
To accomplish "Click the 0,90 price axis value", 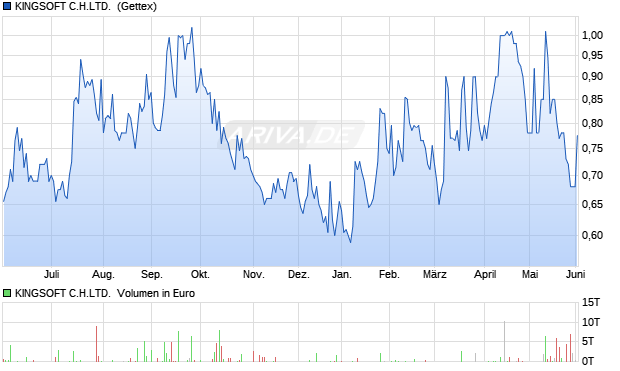I will pos(592,76).
